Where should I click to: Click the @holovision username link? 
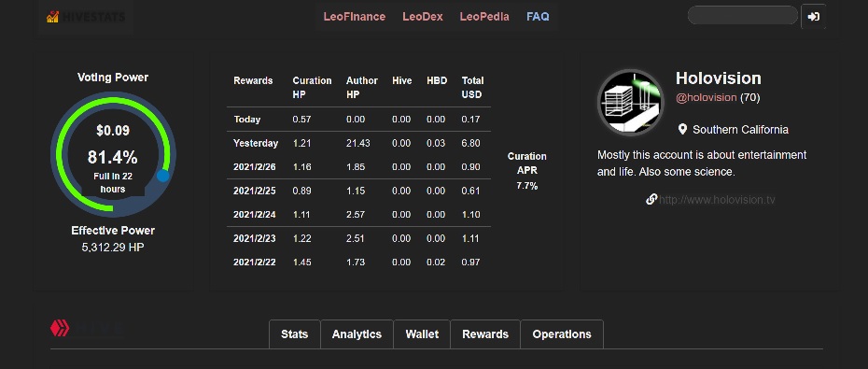[706, 97]
